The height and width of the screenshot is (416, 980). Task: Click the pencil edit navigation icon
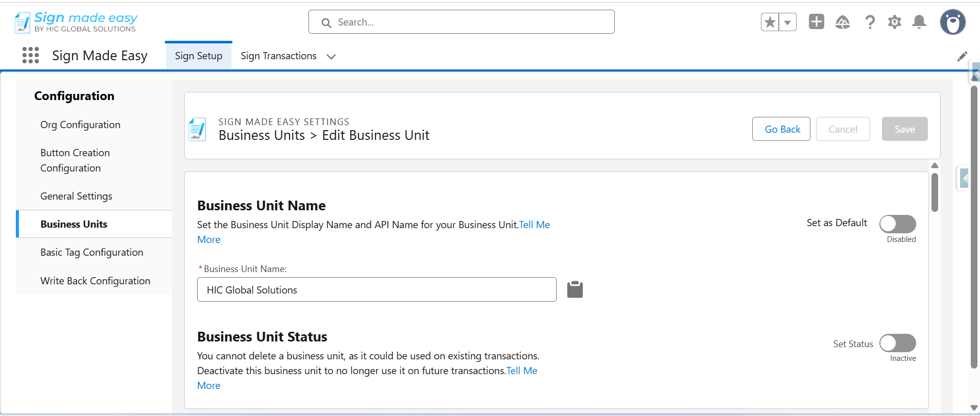[962, 56]
